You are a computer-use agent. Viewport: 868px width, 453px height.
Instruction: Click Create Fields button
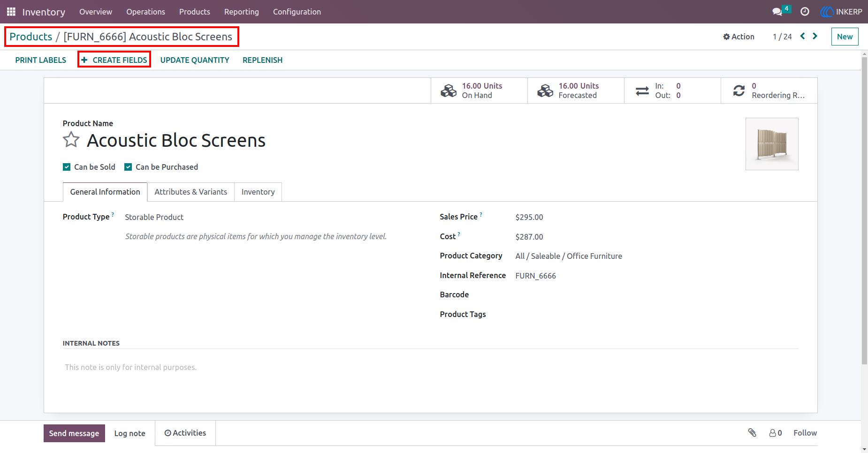(114, 60)
